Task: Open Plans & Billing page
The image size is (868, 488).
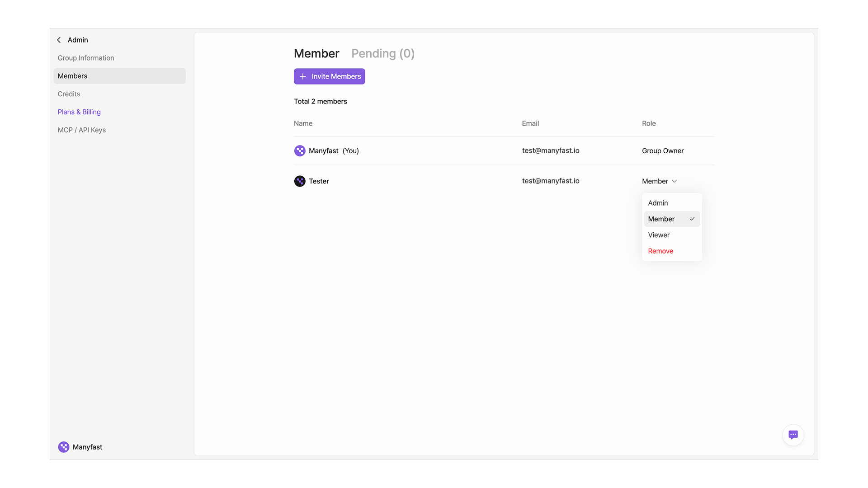Action: [x=79, y=112]
